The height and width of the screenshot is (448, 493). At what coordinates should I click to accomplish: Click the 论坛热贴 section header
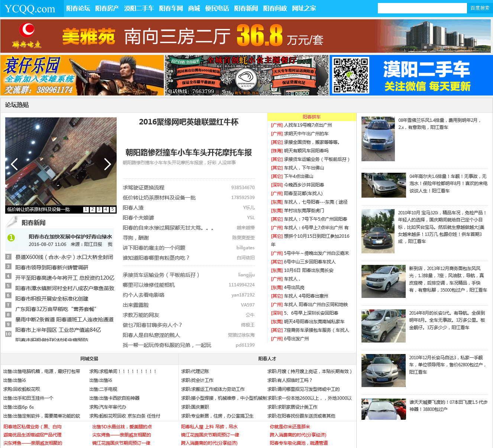(17, 105)
